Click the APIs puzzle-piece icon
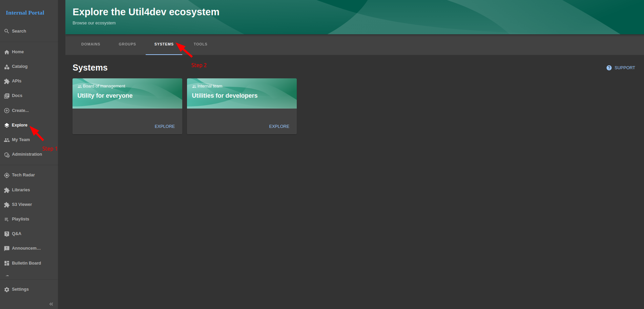The width and height of the screenshot is (644, 309). [x=7, y=81]
